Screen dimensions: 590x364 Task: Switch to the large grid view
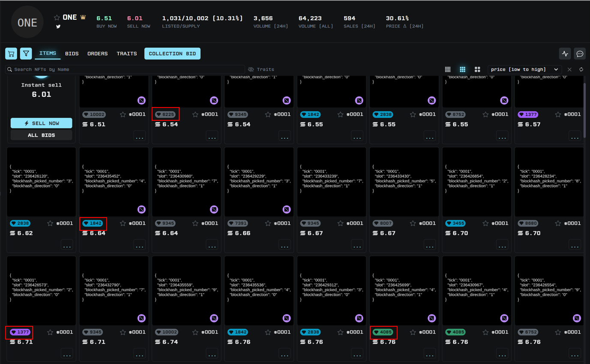pyautogui.click(x=477, y=69)
